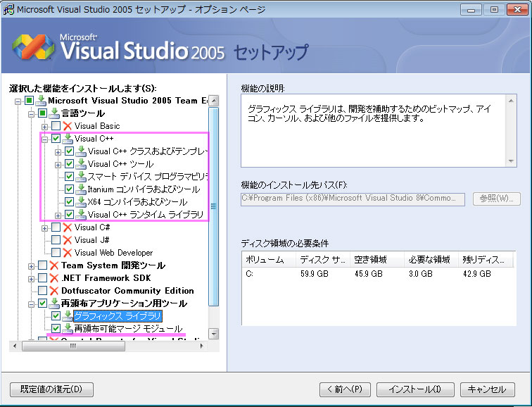Click the install icon beside 再頒布可能マージ モジュール
This screenshot has width=532, height=407.
[67, 329]
